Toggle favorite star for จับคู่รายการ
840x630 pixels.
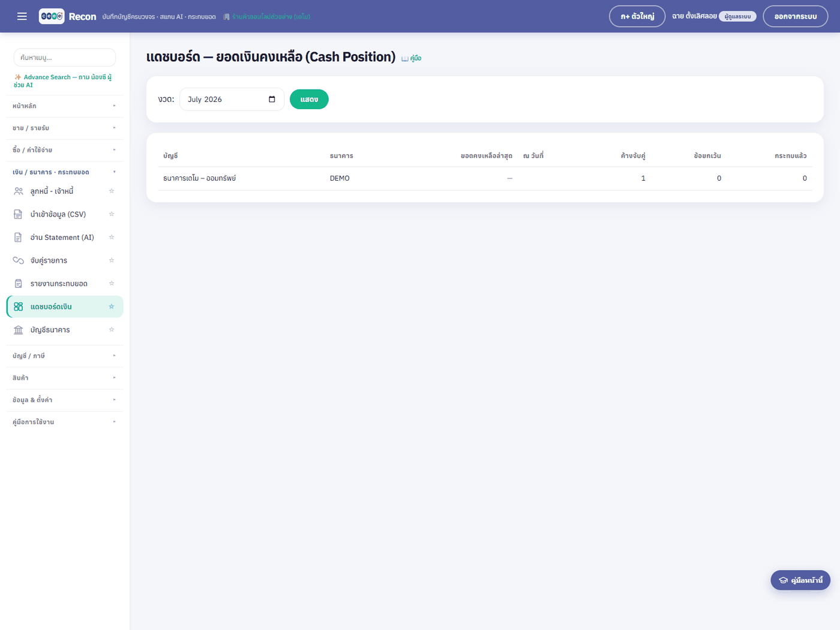112,260
